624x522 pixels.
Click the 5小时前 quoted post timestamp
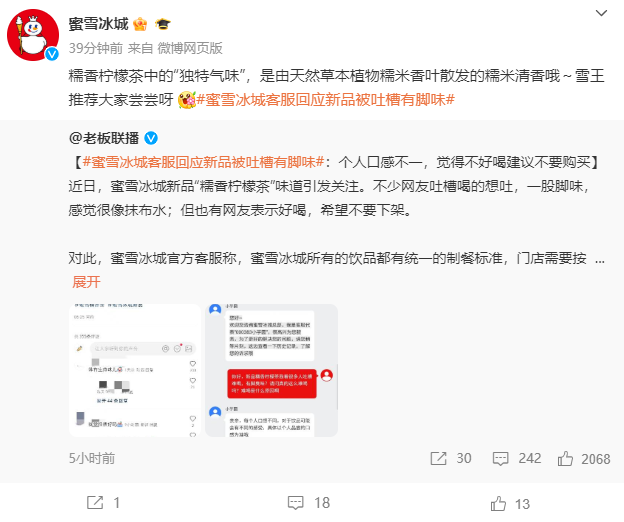(92, 458)
